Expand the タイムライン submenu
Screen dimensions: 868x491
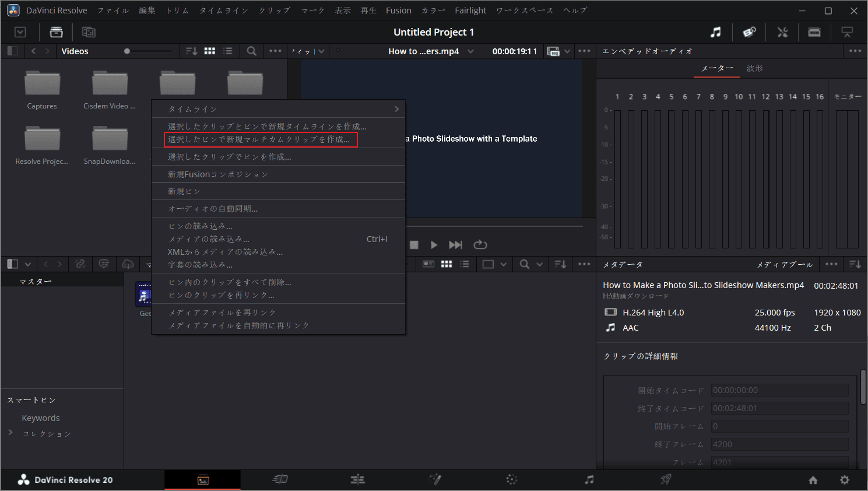click(x=396, y=109)
